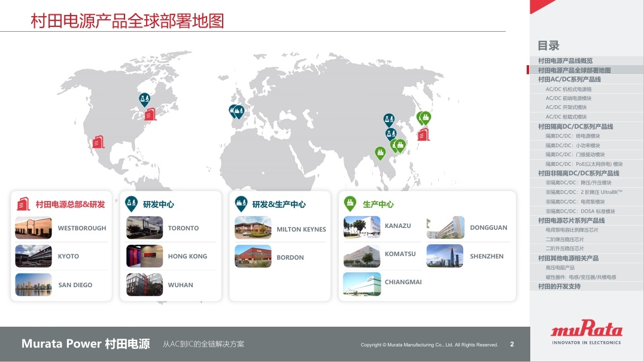Click the Hong Kong office thumbnail
644x362 pixels.
coord(145,256)
